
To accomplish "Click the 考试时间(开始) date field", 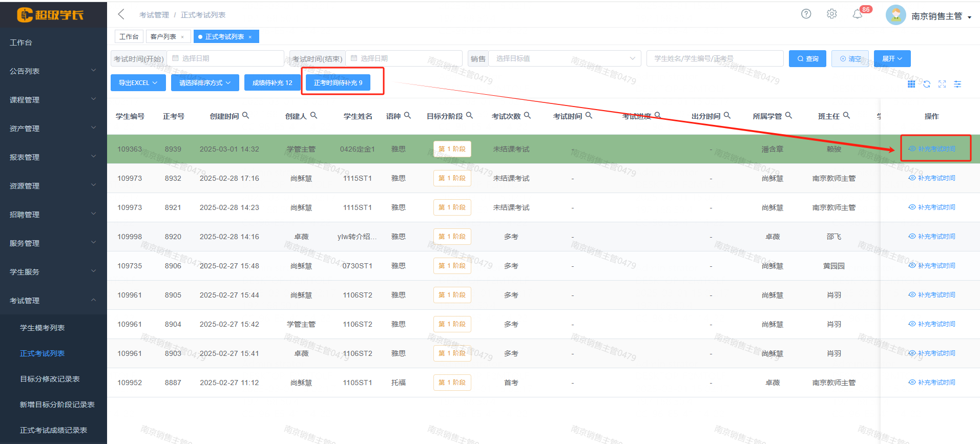I will 225,59.
